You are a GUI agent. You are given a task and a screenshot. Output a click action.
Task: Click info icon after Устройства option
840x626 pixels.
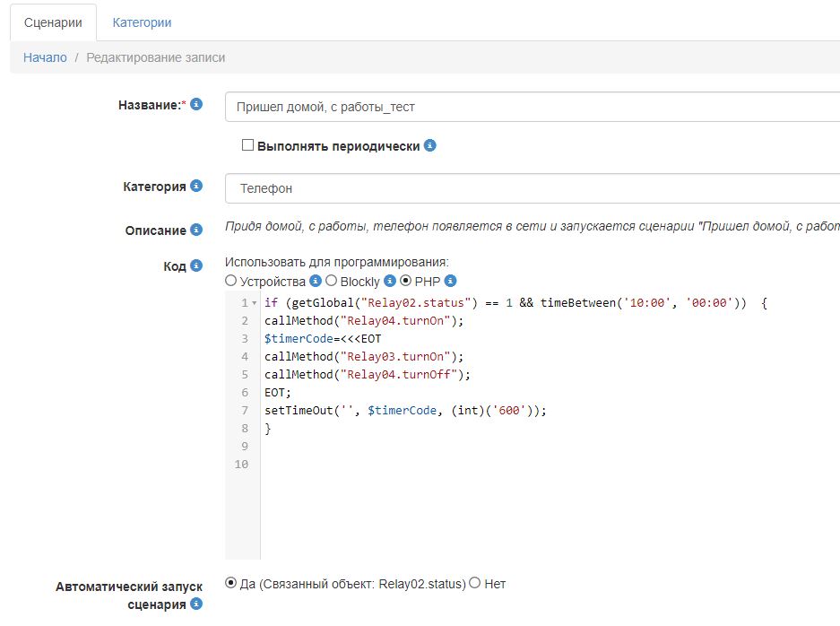coord(316,281)
